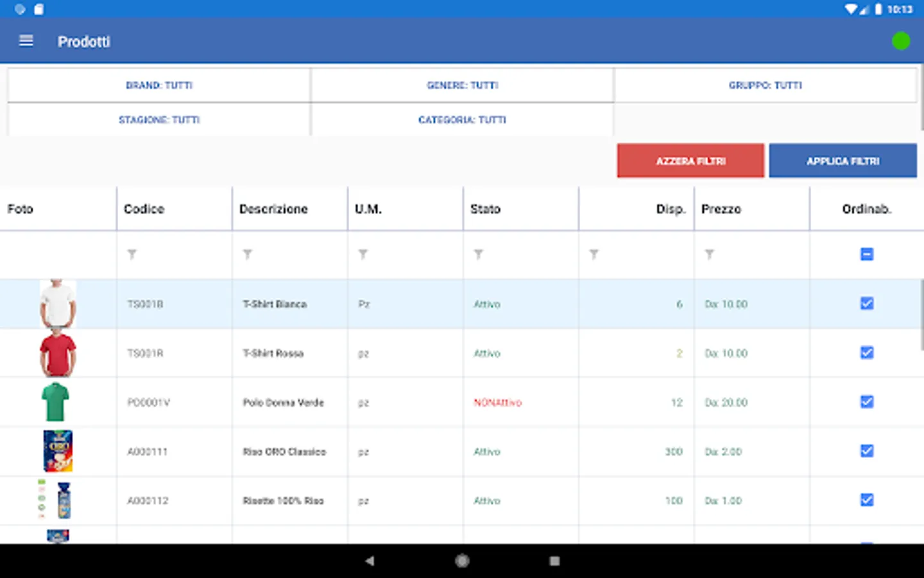
Task: Toggle the Ordinab. header select-all checkbox
Action: point(867,254)
